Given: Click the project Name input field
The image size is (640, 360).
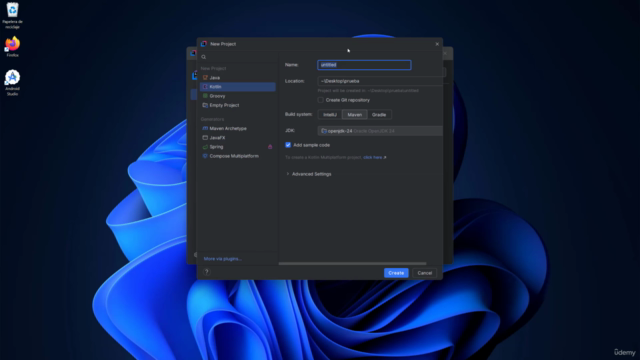Looking at the screenshot, I should pos(364,65).
